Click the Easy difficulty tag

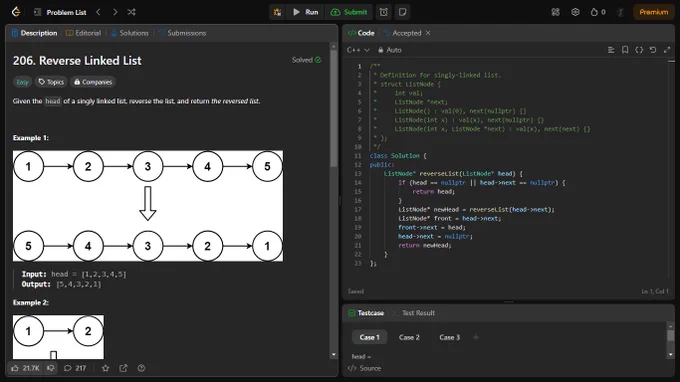(x=22, y=82)
